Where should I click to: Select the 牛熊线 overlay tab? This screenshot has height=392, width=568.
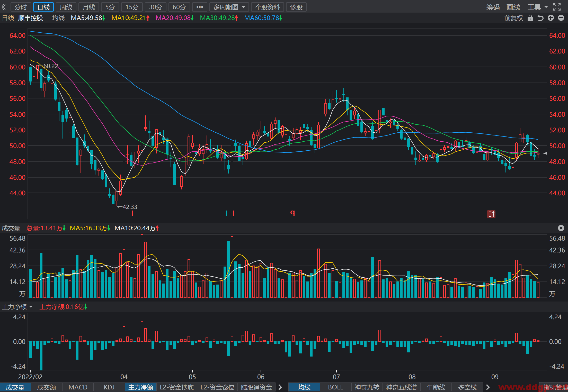click(x=436, y=387)
